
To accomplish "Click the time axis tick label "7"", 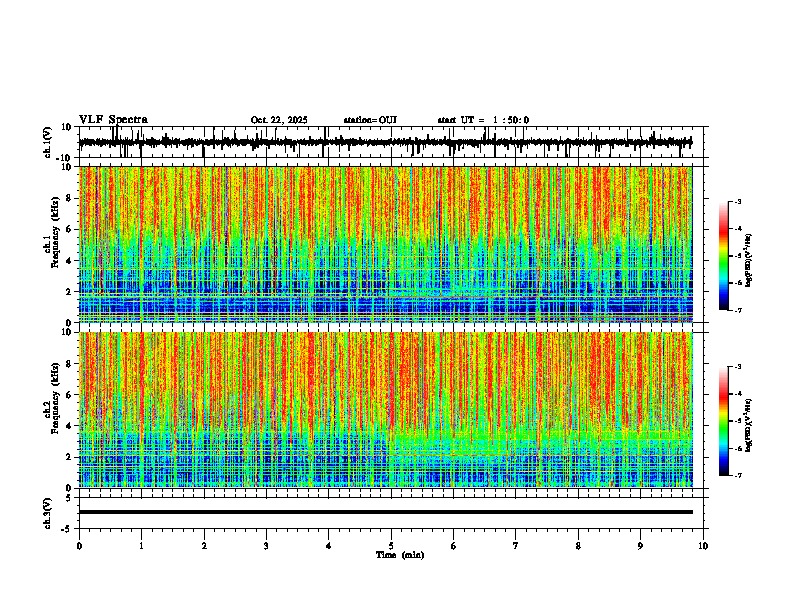I will click(516, 546).
